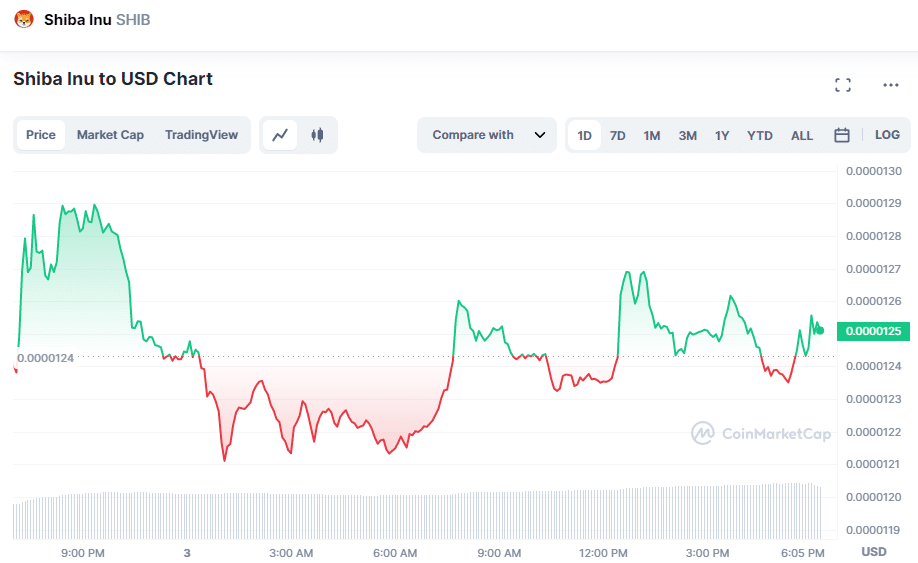Viewport: 918px width, 563px height.
Task: Select the 1Y time range
Action: pyautogui.click(x=722, y=136)
